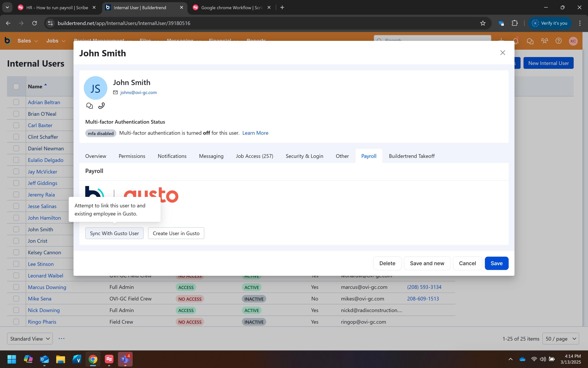
Task: Open Microsoft Teams from the taskbar
Action: click(x=125, y=359)
